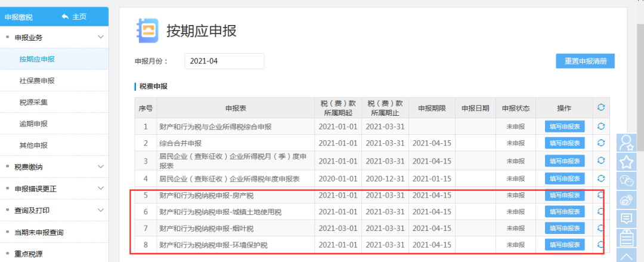Click the 重置申报清册 button
The width and height of the screenshot is (644, 262).
tap(586, 61)
